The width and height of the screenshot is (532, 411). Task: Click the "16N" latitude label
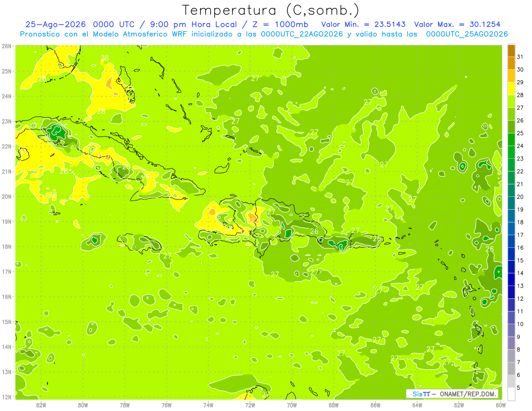[x=7, y=297]
